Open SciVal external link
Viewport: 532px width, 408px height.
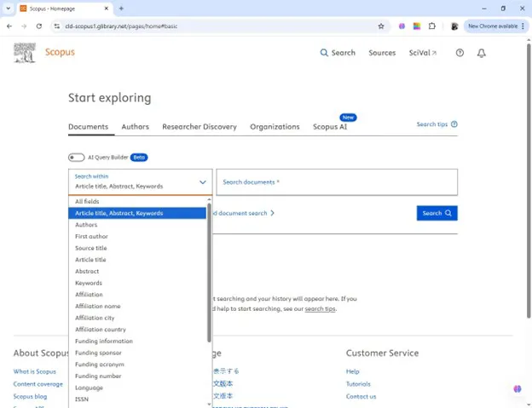click(x=423, y=53)
